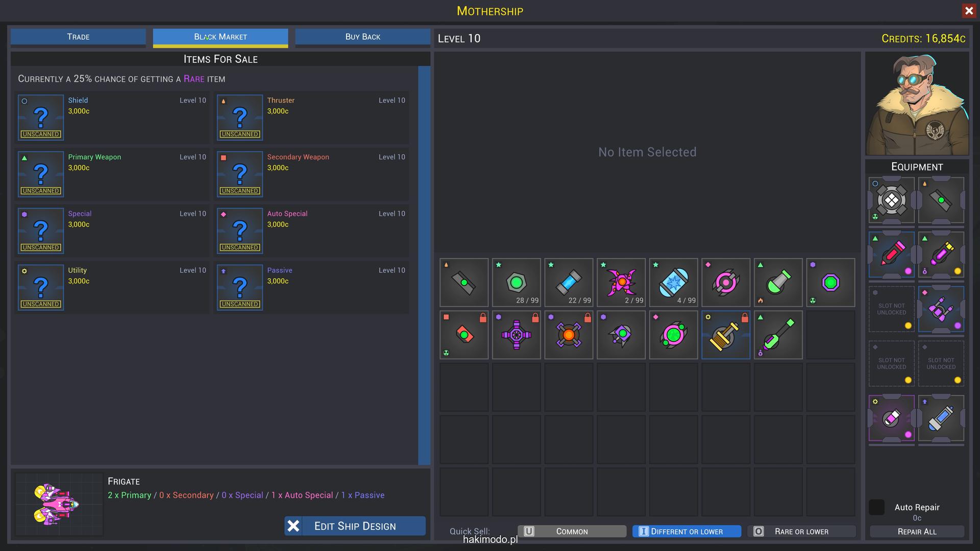Click the green octagon item stacked 28/99

click(516, 282)
